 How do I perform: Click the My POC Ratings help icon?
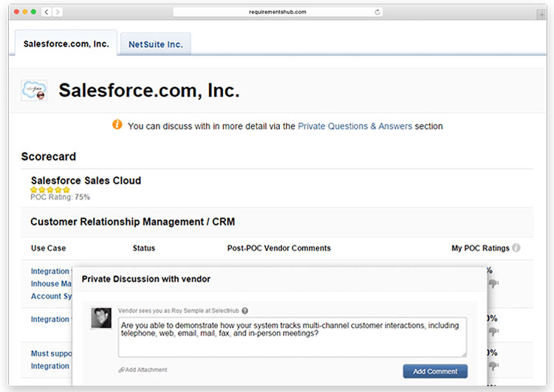516,248
